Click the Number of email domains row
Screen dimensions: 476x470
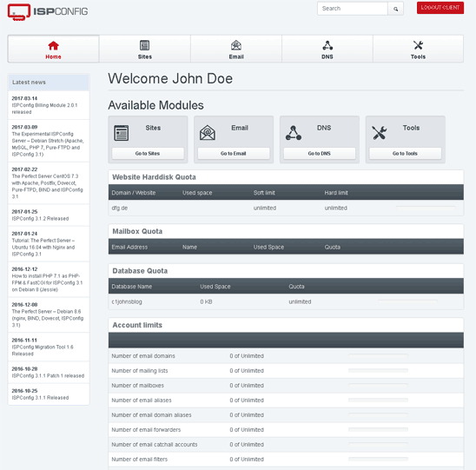tap(286, 356)
